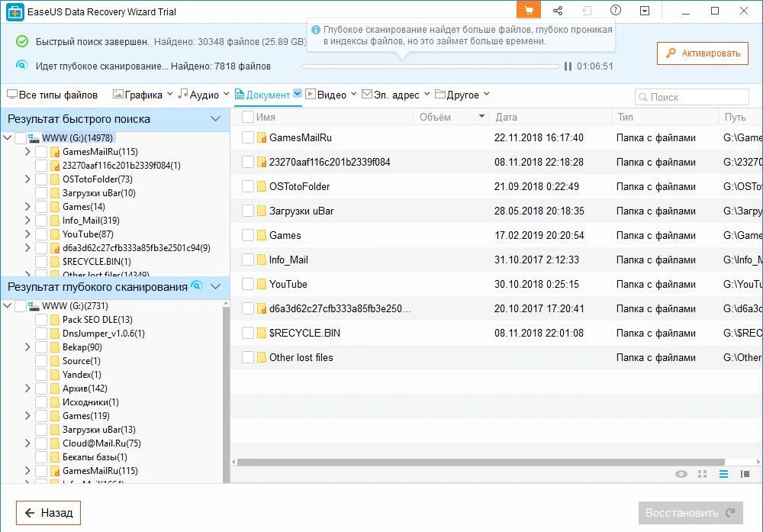
Task: Collapse the deep scan result panel
Action: pos(216,287)
